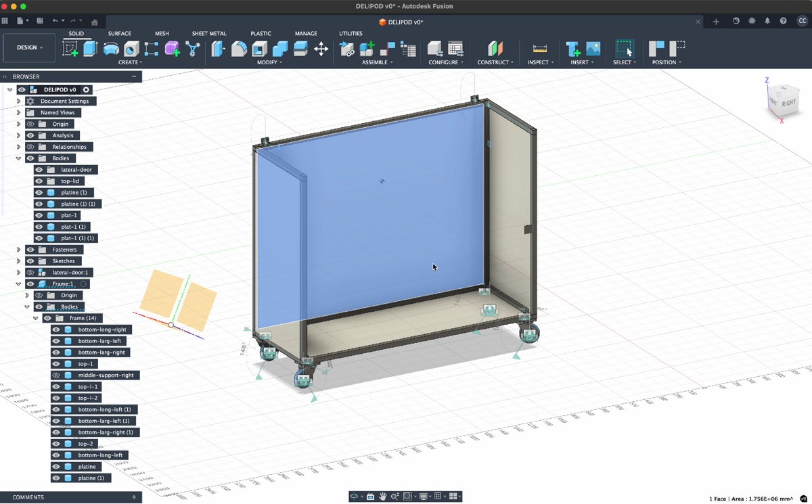Screen dimensions: 812x504
Task: Click the CREATE menu label
Action: tap(130, 62)
